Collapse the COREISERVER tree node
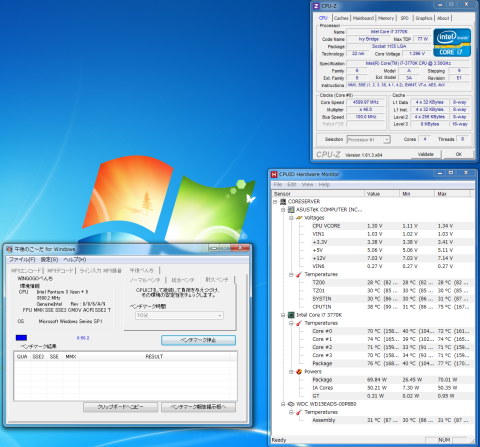The height and width of the screenshot is (447, 480). 275,202
